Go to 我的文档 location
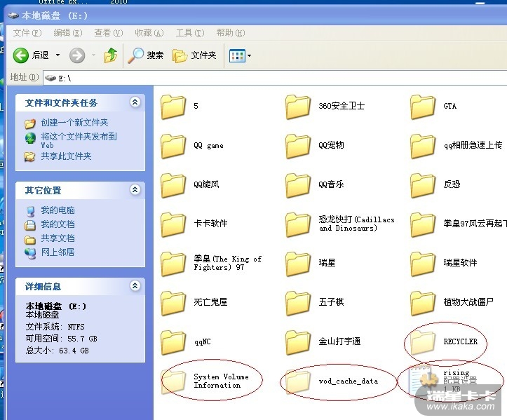 [58, 224]
